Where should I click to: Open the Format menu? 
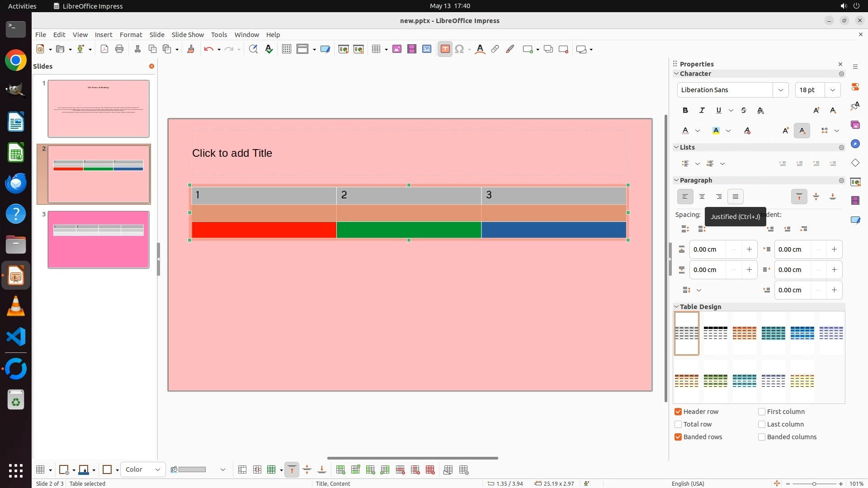pos(131,35)
